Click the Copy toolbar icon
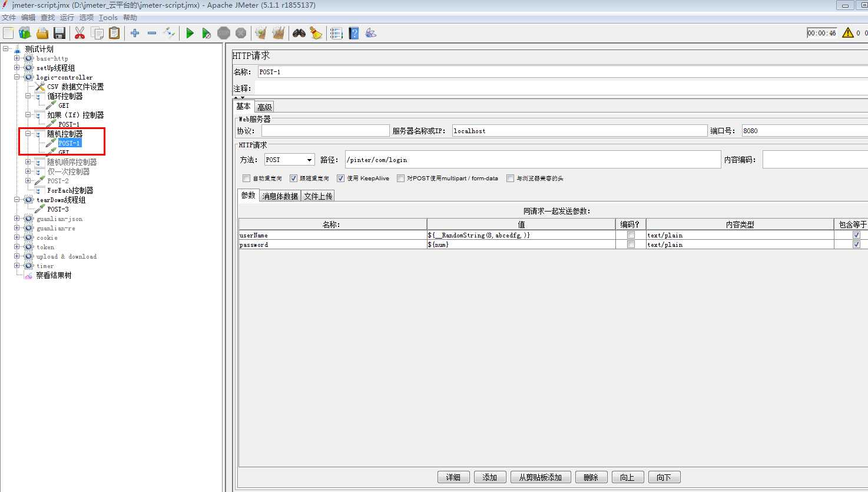868x492 pixels. click(97, 33)
